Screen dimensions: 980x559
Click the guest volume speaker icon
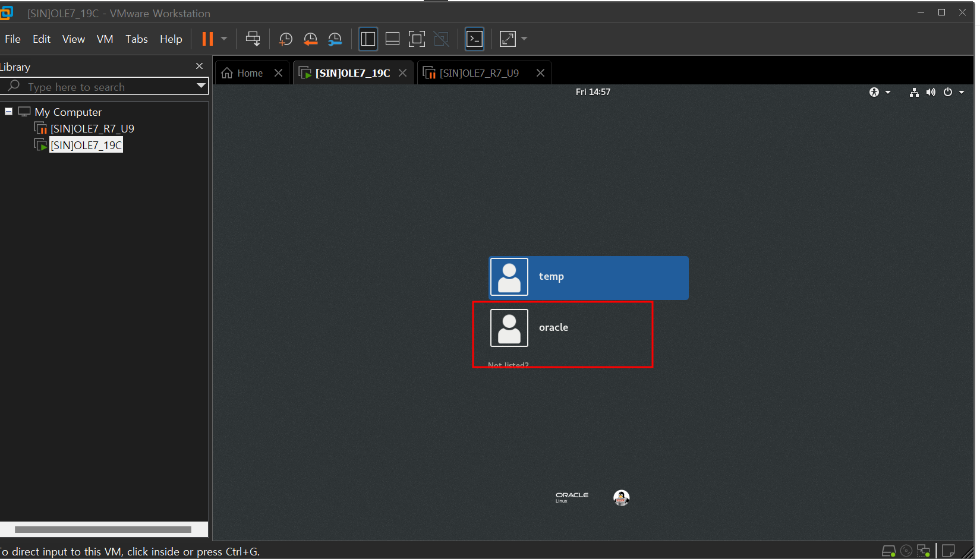point(931,92)
